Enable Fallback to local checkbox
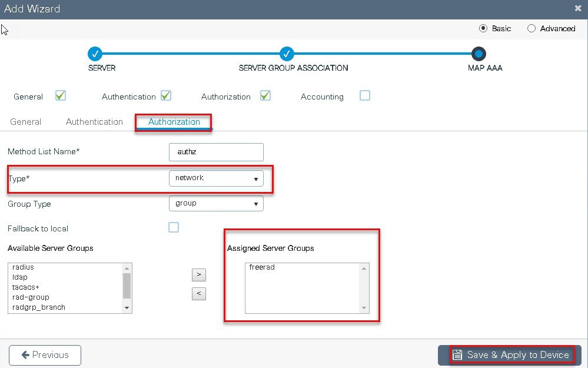Image resolution: width=588 pixels, height=368 pixels. 173,227
